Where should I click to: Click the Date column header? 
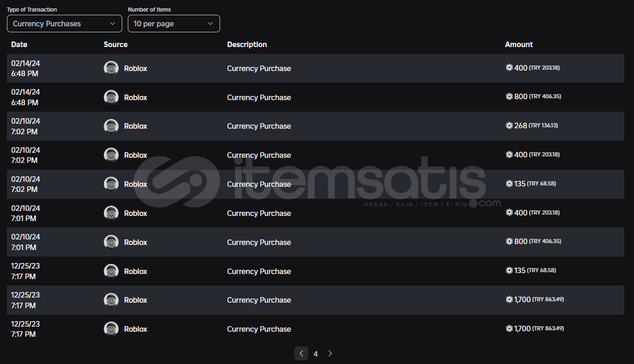[x=19, y=44]
